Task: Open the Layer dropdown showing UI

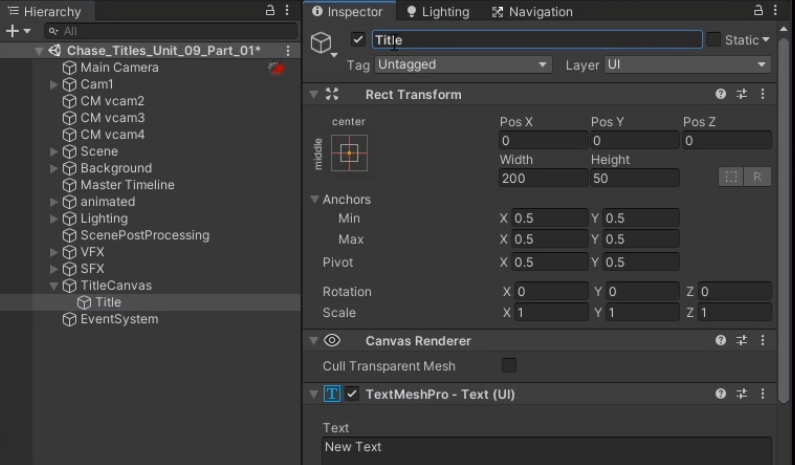Action: [x=687, y=65]
